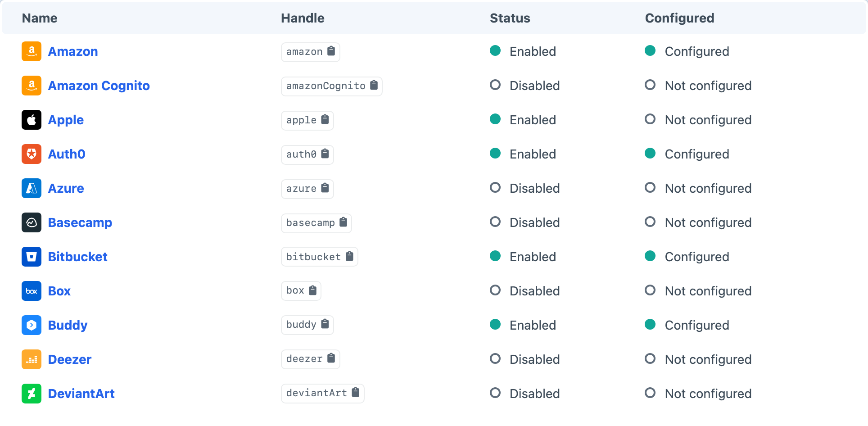Viewport: 868px width, 426px height.
Task: Click the Configured column header
Action: pos(680,18)
